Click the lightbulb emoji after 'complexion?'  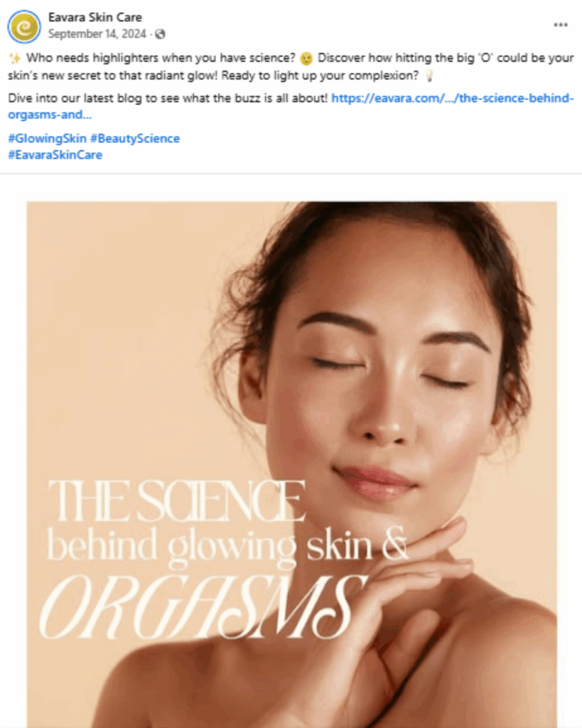pos(429,75)
